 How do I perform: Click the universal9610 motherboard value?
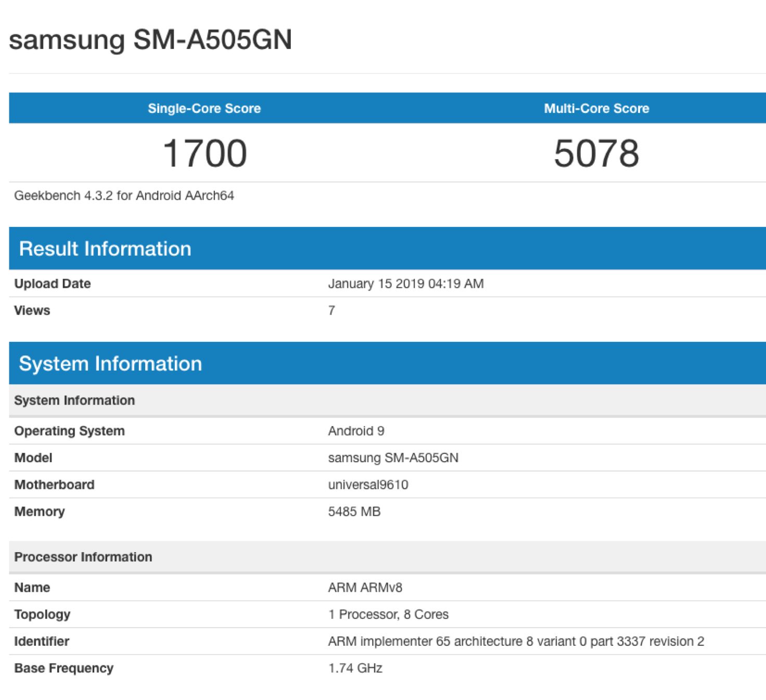click(x=368, y=485)
